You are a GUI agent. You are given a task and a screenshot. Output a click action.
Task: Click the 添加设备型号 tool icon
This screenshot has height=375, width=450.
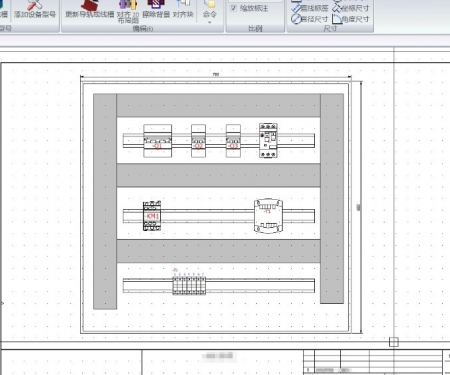coord(35,9)
